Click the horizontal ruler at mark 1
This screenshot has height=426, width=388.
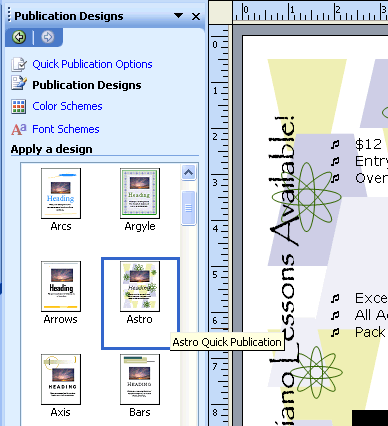pos(292,11)
